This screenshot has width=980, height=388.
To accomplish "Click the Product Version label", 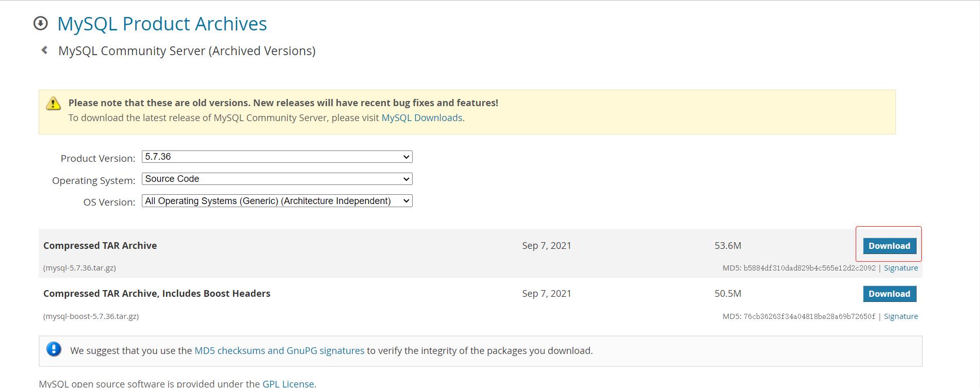I will click(x=98, y=158).
